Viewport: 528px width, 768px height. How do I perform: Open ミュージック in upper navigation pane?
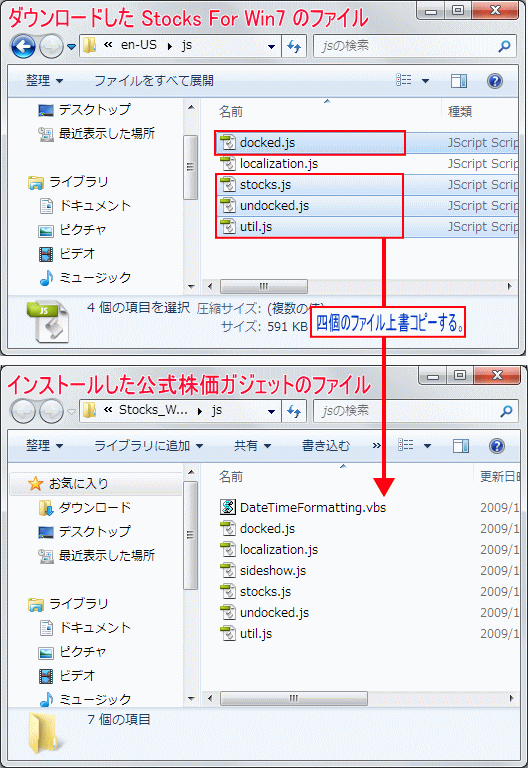pyautogui.click(x=85, y=278)
